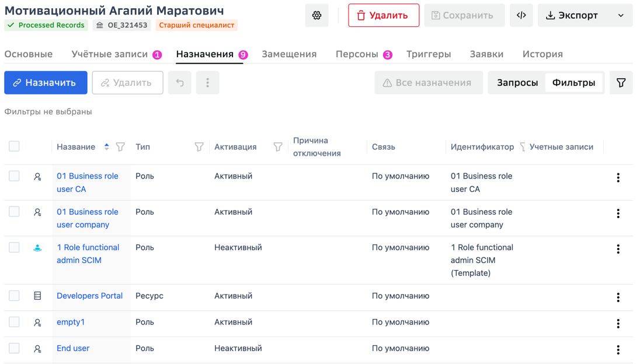
Task: Select the Фильтры segment
Action: tap(574, 83)
